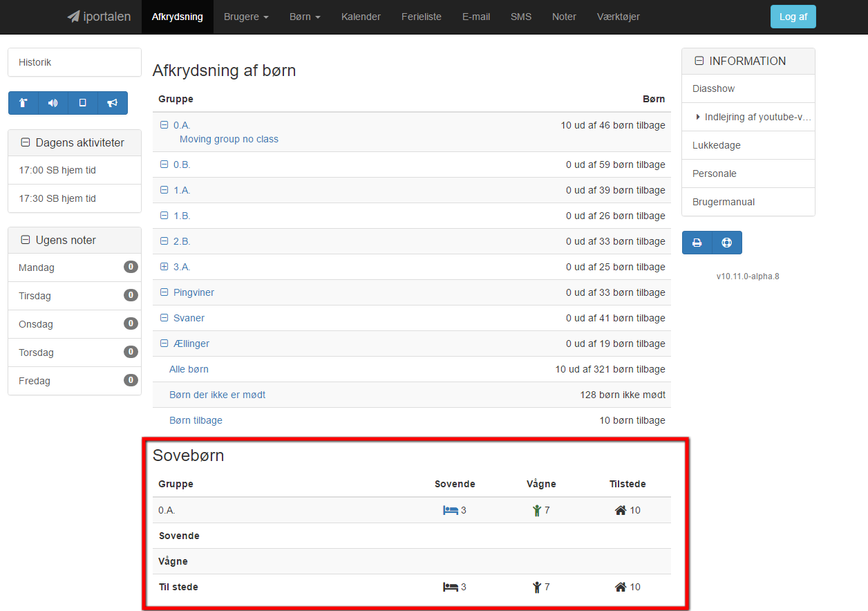Collapse the Ugens noter panel
This screenshot has height=611, width=868.
(x=26, y=240)
